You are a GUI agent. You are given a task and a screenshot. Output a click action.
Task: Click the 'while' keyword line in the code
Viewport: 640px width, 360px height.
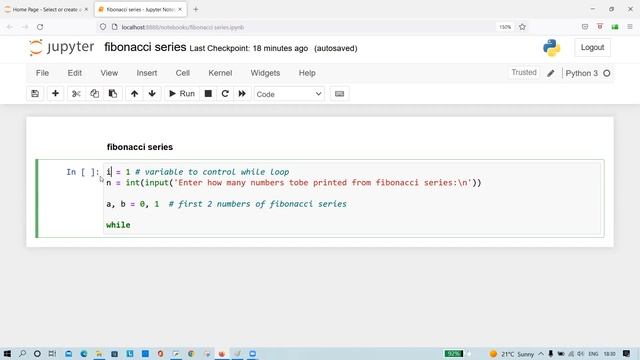click(118, 225)
